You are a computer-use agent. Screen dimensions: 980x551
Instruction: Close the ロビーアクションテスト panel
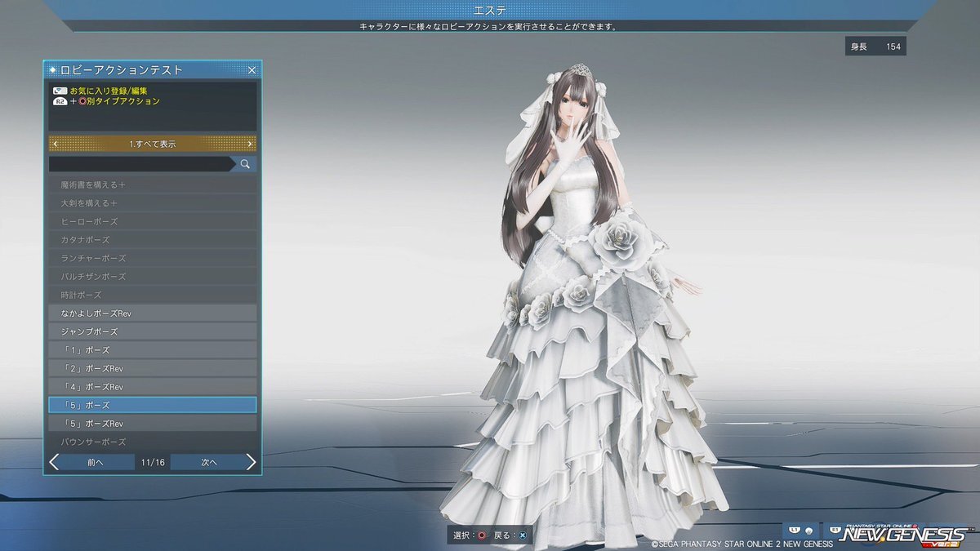252,70
